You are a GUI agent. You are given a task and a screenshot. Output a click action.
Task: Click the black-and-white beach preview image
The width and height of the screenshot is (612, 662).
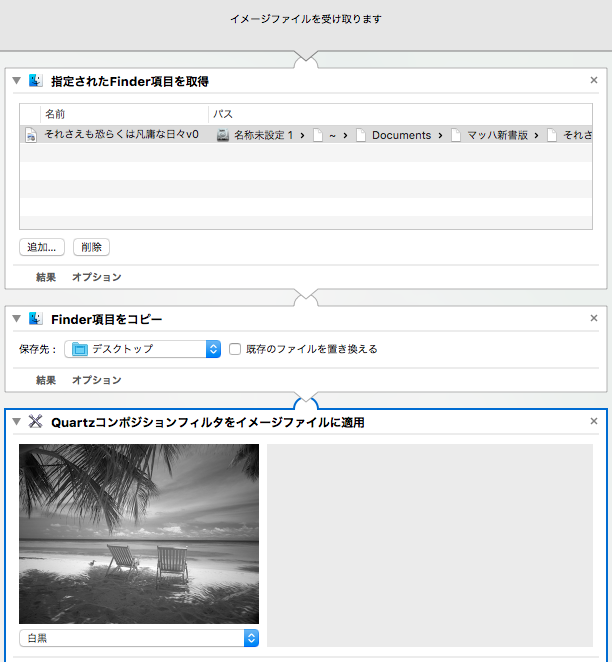[x=139, y=534]
